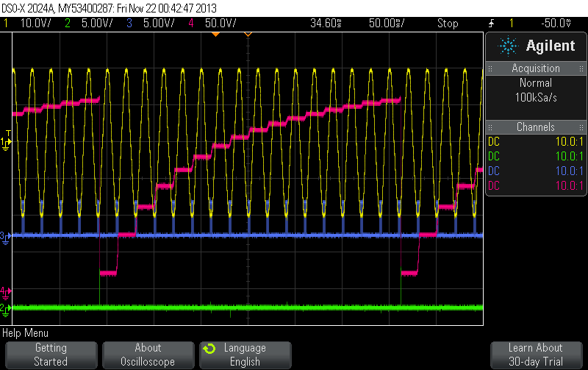Click the DSO-X 2024A date header text
Screen dimensions: 588x370
click(x=109, y=8)
